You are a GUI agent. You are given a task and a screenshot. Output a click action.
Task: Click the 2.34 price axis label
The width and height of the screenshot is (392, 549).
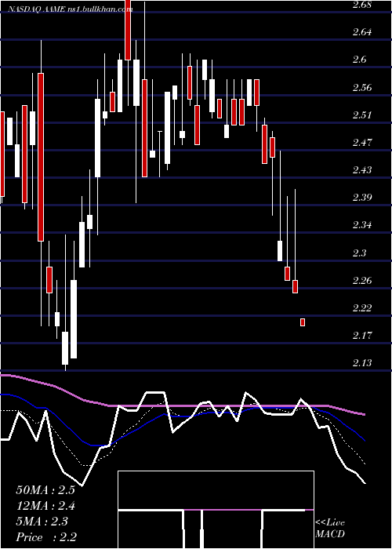point(362,224)
